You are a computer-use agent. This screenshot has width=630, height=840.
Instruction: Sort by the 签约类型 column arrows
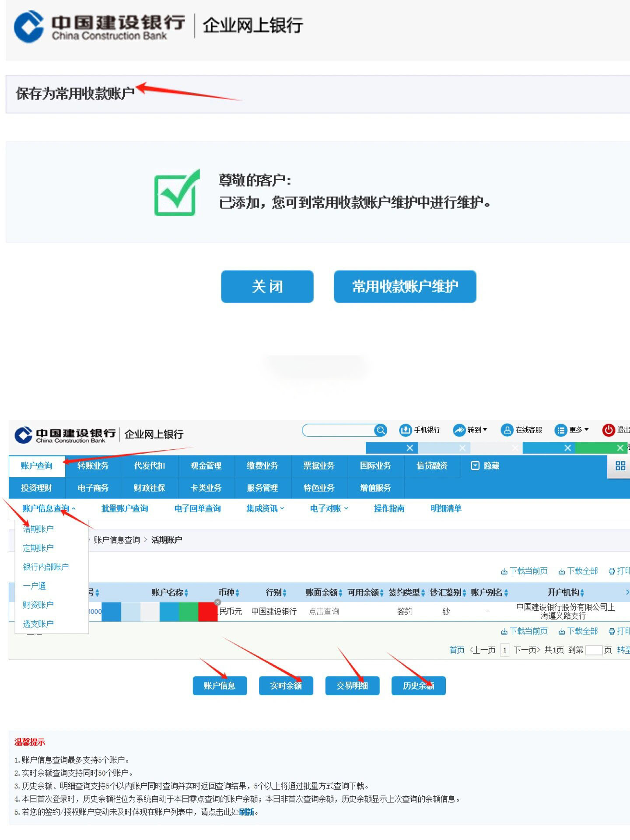tap(423, 593)
